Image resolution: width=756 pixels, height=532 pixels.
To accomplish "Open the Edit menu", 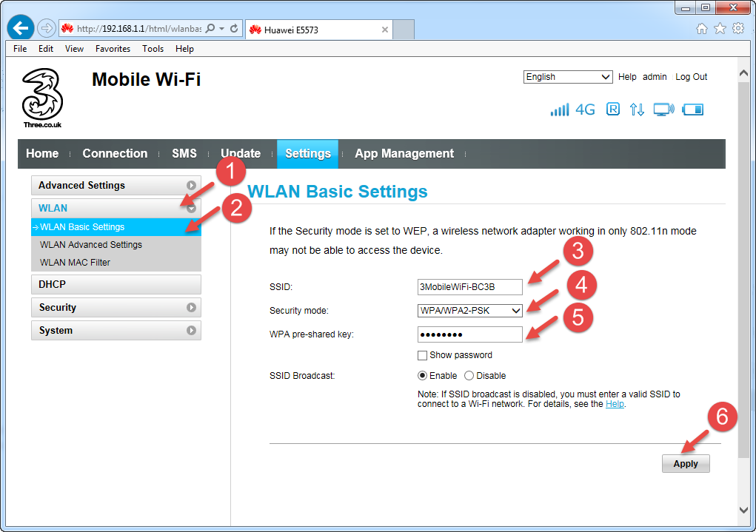I will coord(46,49).
